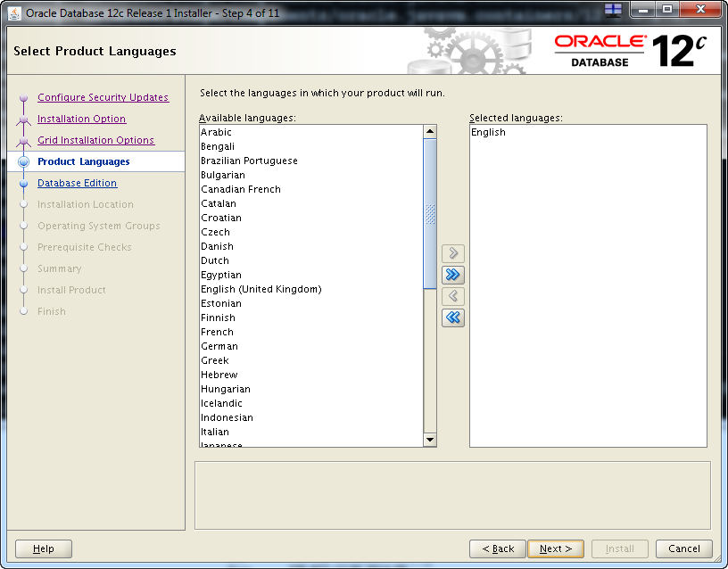728x569 pixels.
Task: Click the Available languages scroll up arrow
Action: click(x=430, y=132)
